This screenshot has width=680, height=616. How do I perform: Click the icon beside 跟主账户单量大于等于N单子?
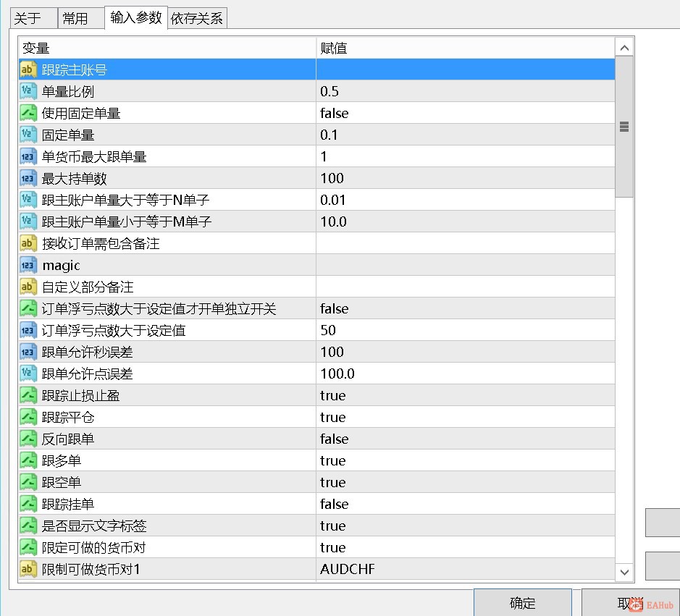[x=28, y=199]
